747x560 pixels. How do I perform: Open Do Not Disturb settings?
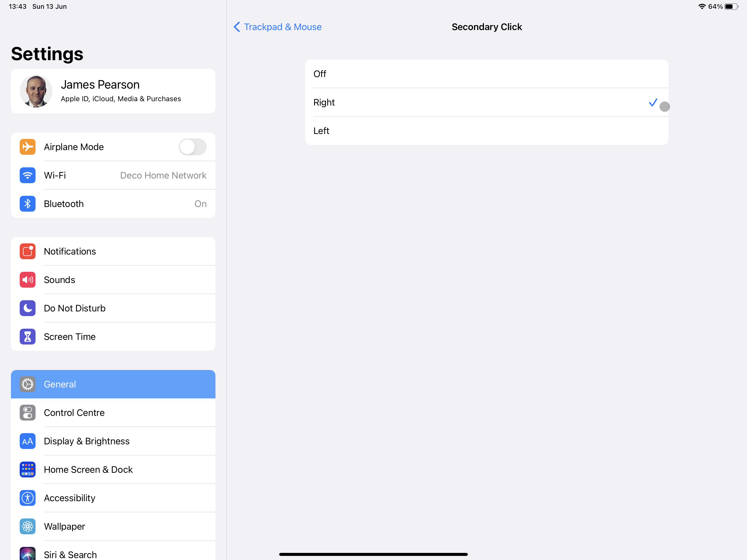113,308
